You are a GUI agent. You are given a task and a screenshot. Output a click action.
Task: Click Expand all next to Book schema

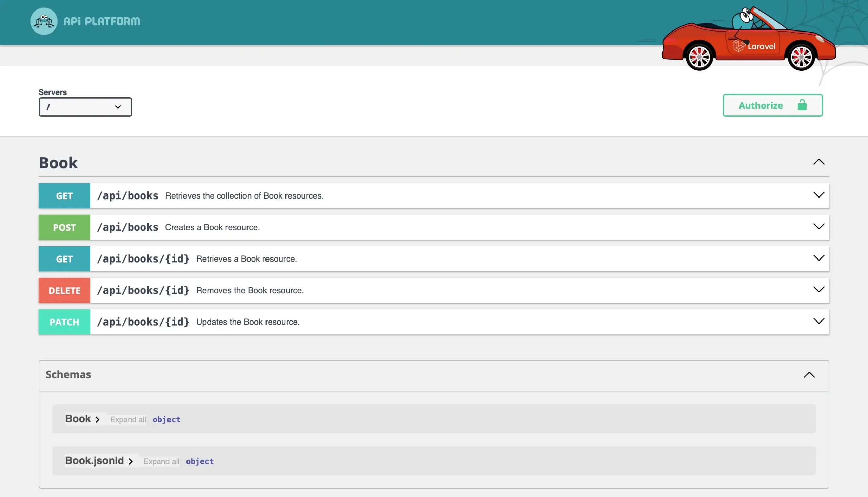tap(128, 419)
